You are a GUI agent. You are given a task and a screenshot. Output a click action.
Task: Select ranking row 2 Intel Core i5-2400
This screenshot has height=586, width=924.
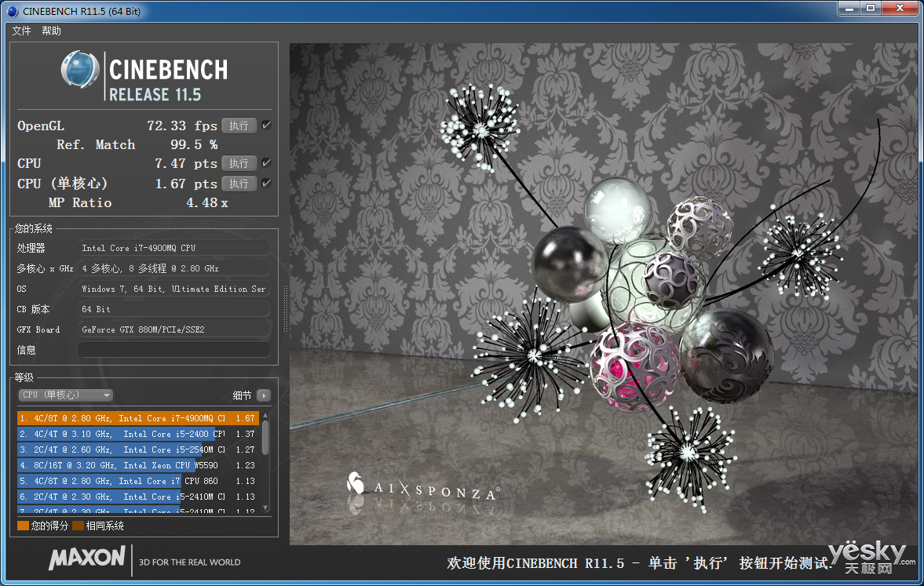click(138, 434)
